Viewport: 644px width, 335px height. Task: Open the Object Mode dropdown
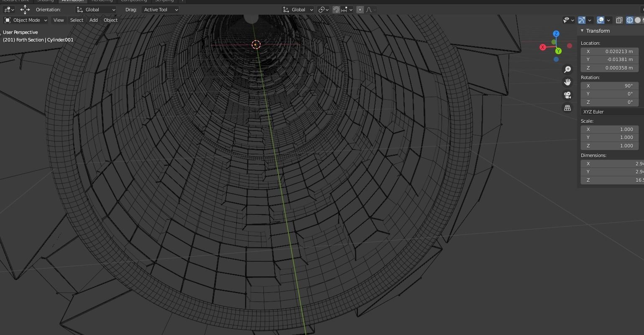pyautogui.click(x=26, y=20)
